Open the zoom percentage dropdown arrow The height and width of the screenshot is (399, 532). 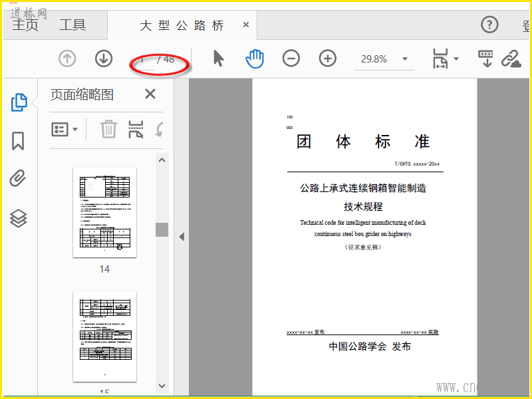tap(405, 59)
